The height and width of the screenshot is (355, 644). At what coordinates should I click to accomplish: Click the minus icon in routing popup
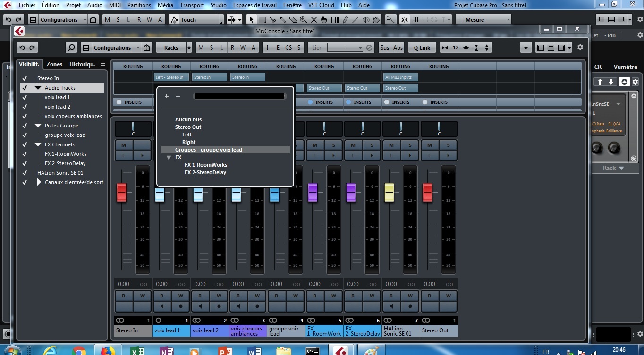178,96
